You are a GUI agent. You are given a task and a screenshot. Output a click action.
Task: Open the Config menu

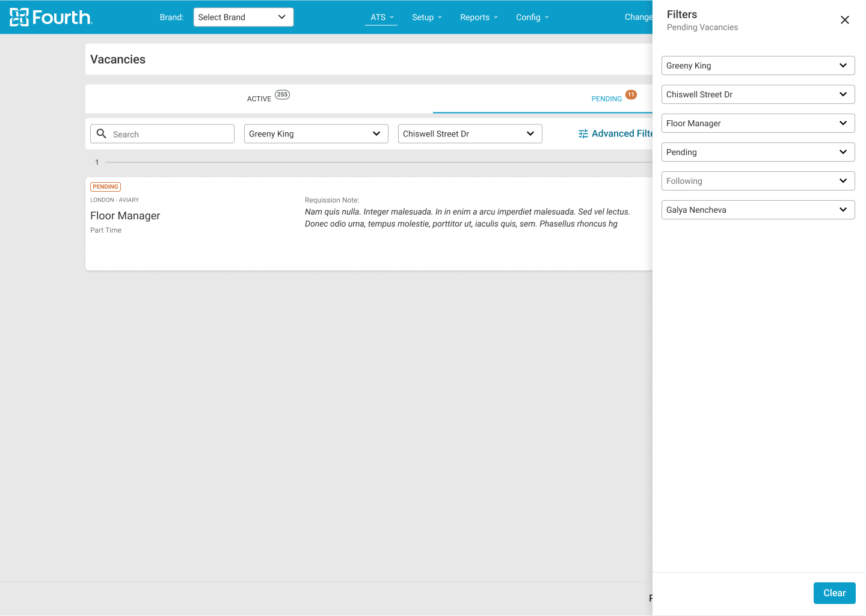point(528,17)
